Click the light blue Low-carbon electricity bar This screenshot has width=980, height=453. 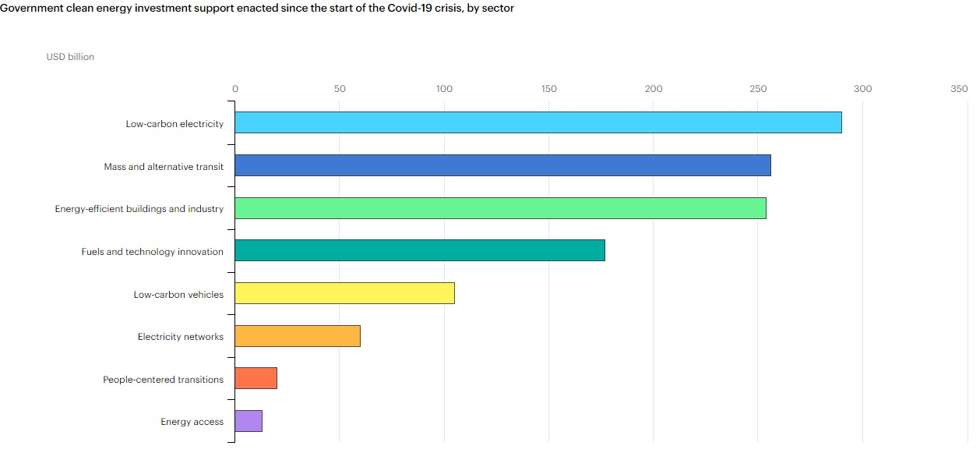[x=538, y=122]
